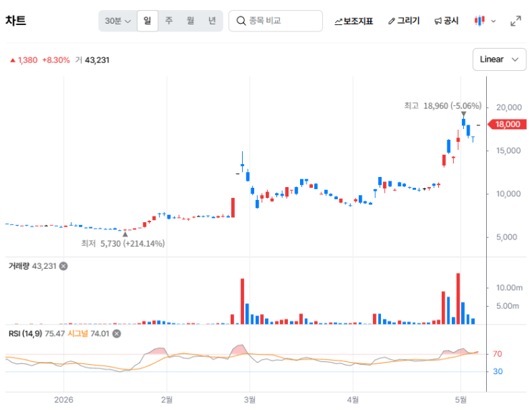
Task: Switch to the 년 yearly tab
Action: 212,21
